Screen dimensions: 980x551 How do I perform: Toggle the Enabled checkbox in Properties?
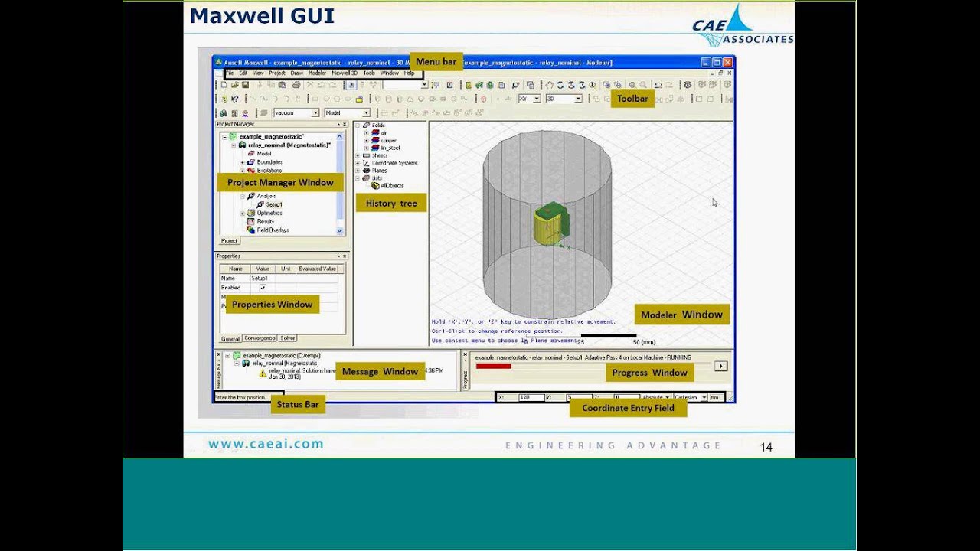pos(263,288)
